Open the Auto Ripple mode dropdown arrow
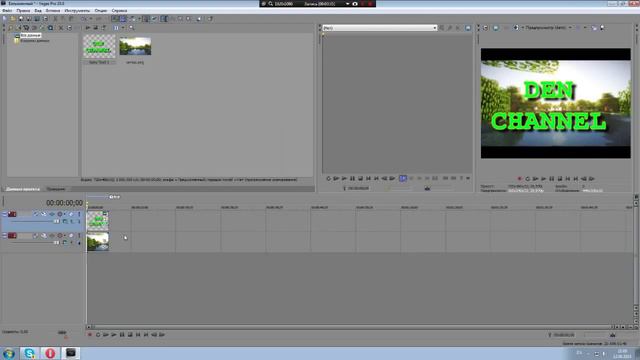 139,18
